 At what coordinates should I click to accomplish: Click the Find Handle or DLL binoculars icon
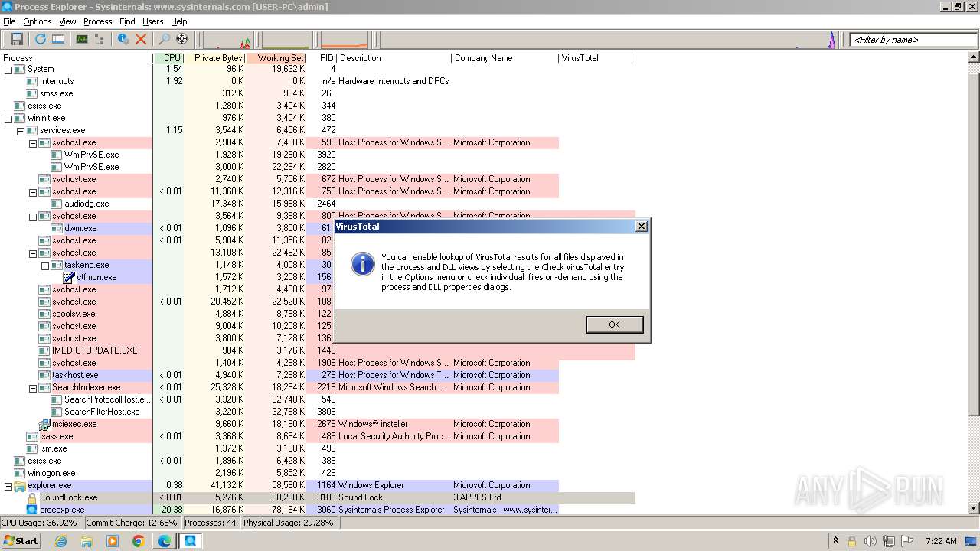[164, 39]
